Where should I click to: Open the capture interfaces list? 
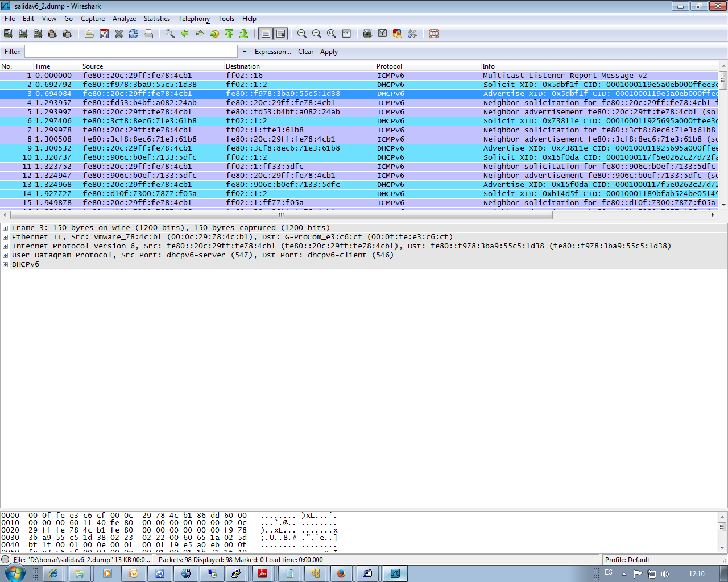7,34
